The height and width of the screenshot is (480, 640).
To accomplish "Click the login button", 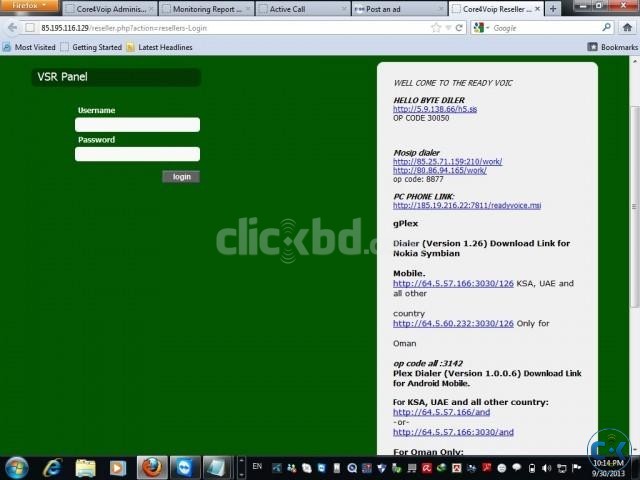I will point(181,177).
